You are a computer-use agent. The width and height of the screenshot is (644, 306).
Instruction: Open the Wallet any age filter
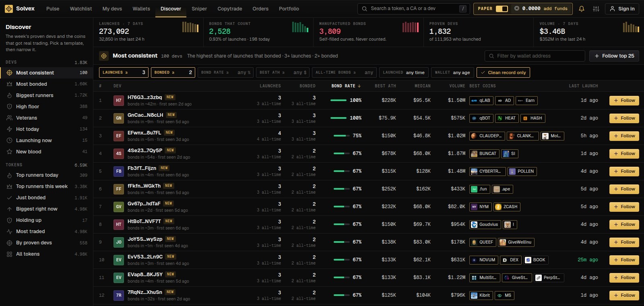[x=452, y=72]
